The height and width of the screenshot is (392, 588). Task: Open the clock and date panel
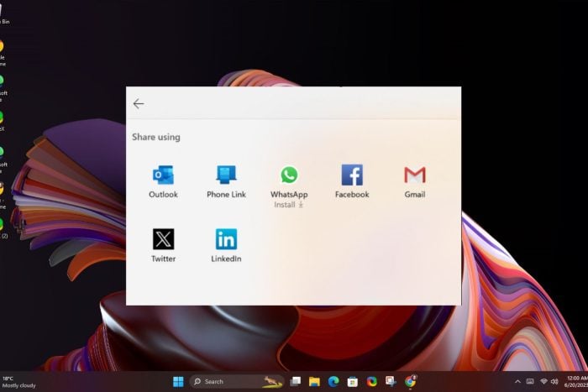(576, 381)
